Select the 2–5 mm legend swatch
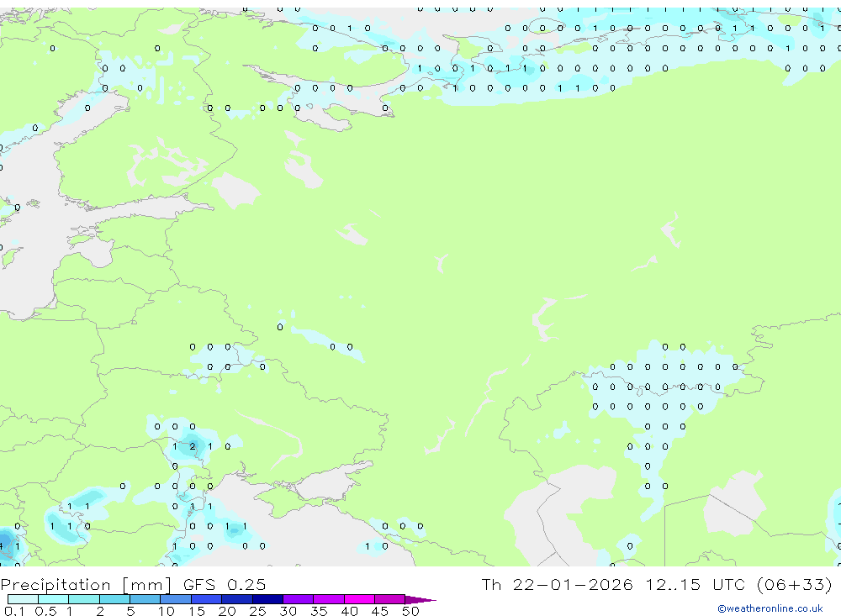This screenshot has height=616, width=841. 114,599
